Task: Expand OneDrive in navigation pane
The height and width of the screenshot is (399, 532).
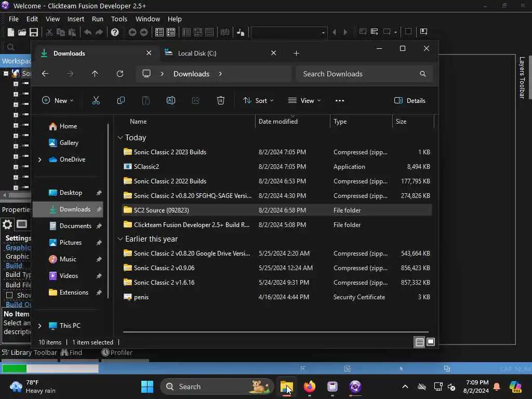Action: [39, 159]
